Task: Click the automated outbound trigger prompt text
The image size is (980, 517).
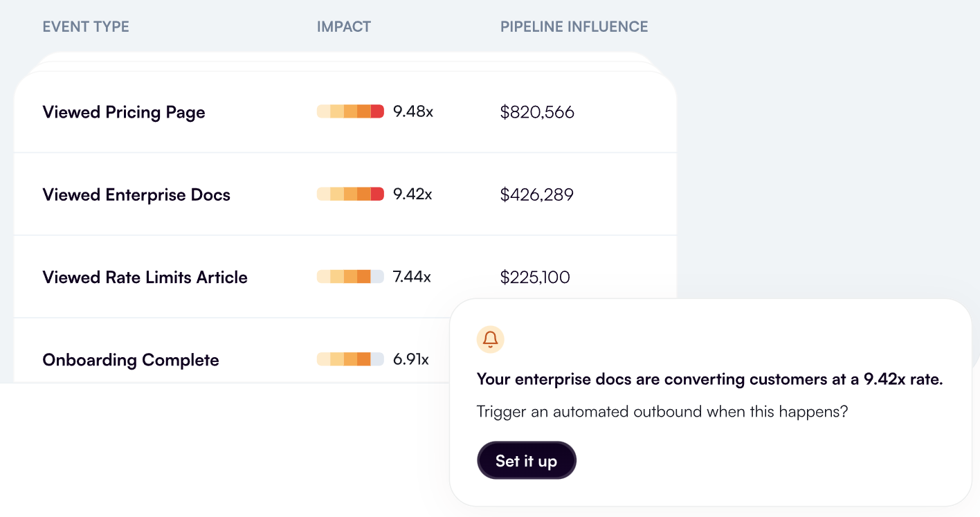Action: pyautogui.click(x=662, y=412)
